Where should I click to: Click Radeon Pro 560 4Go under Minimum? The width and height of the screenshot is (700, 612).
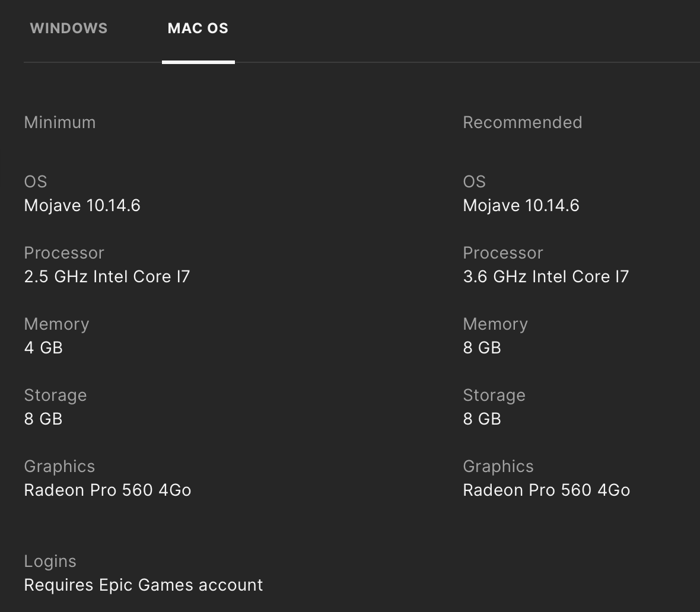[108, 490]
